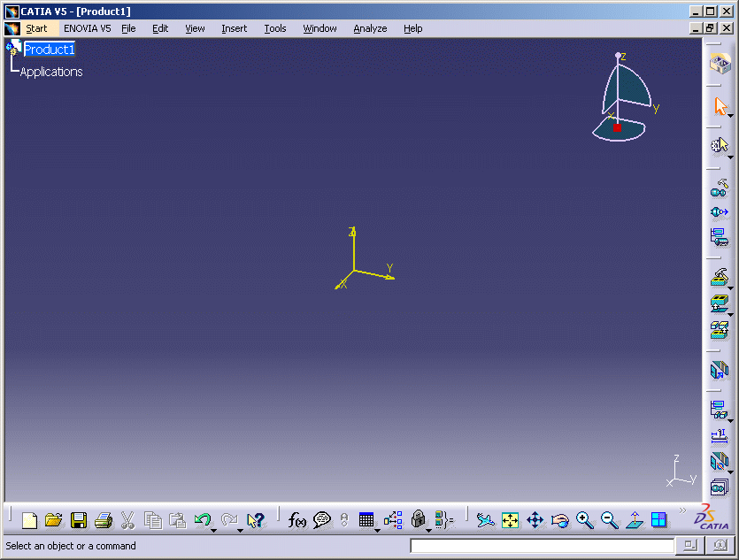The image size is (739, 560).
Task: Click the power input command field
Action: click(x=542, y=546)
